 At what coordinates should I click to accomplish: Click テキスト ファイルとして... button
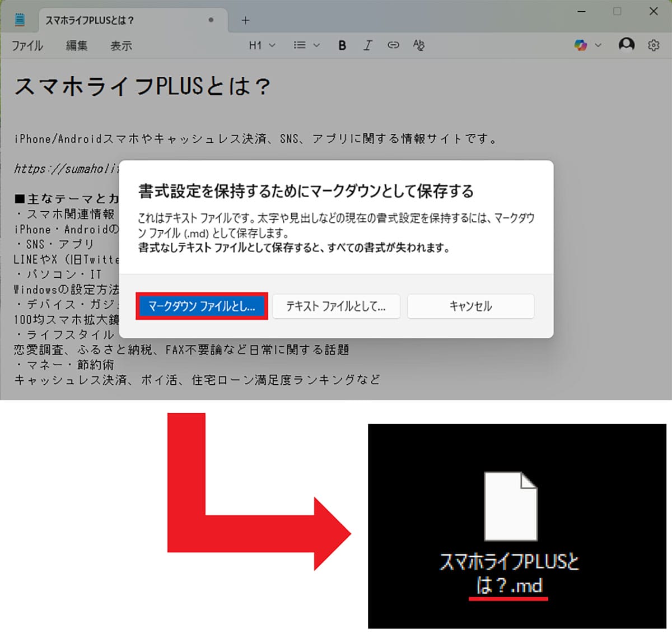[336, 306]
